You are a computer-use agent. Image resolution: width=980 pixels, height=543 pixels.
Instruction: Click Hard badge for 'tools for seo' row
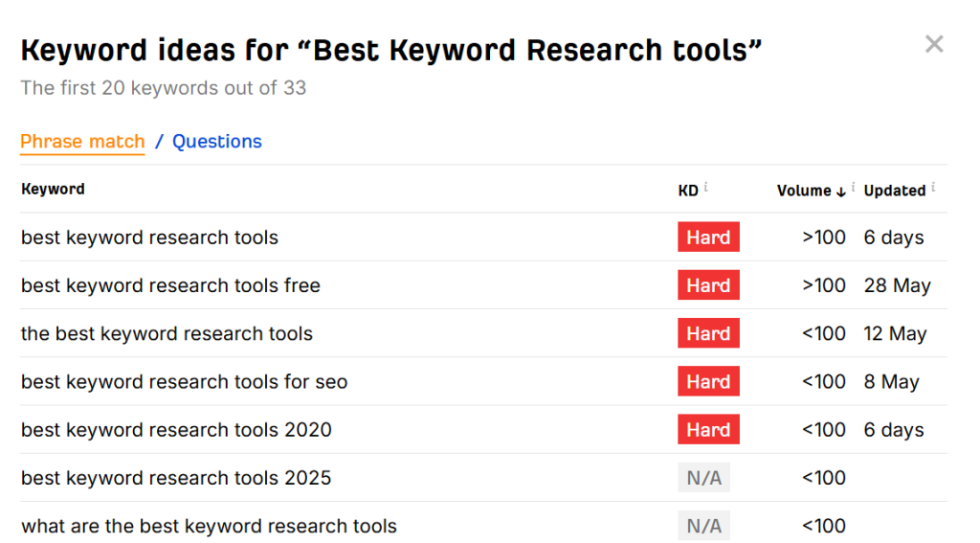(x=708, y=381)
